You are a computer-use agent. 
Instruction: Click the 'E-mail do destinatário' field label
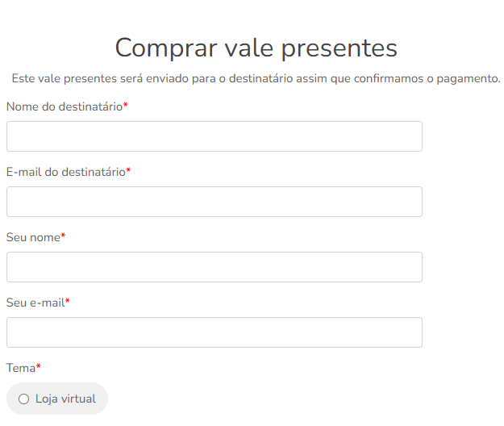pos(66,172)
